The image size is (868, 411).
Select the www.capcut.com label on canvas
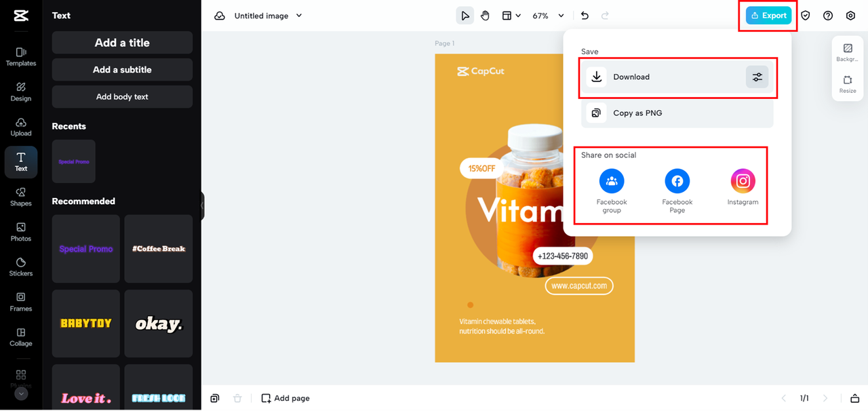point(579,286)
